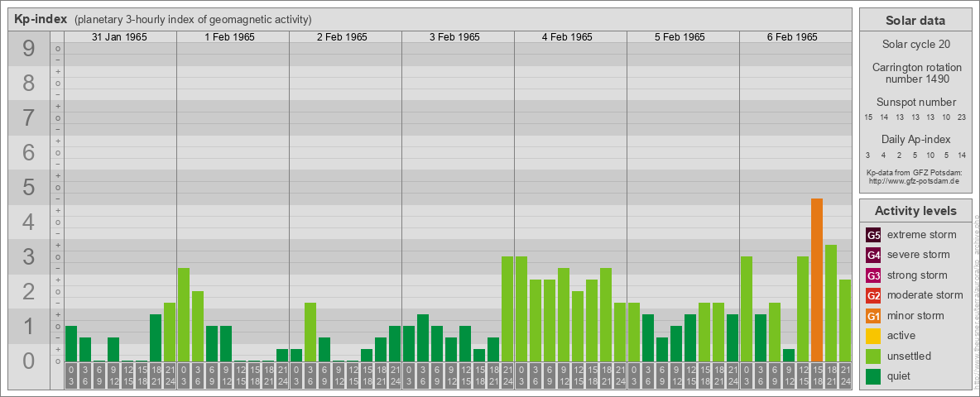
Task: Click the Daily Ap-index label
Action: (915, 139)
